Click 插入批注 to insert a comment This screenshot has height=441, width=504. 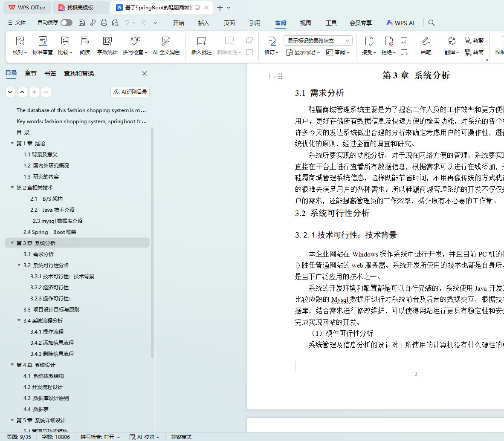201,41
